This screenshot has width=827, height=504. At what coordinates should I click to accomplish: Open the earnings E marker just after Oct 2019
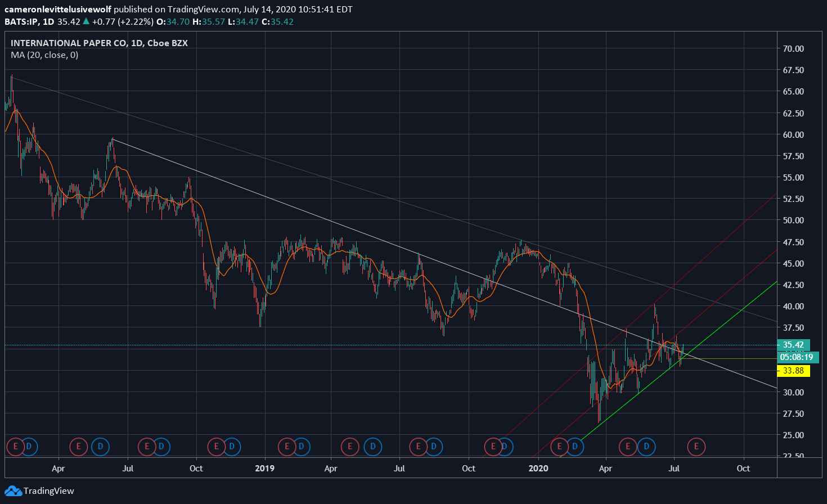pos(493,447)
